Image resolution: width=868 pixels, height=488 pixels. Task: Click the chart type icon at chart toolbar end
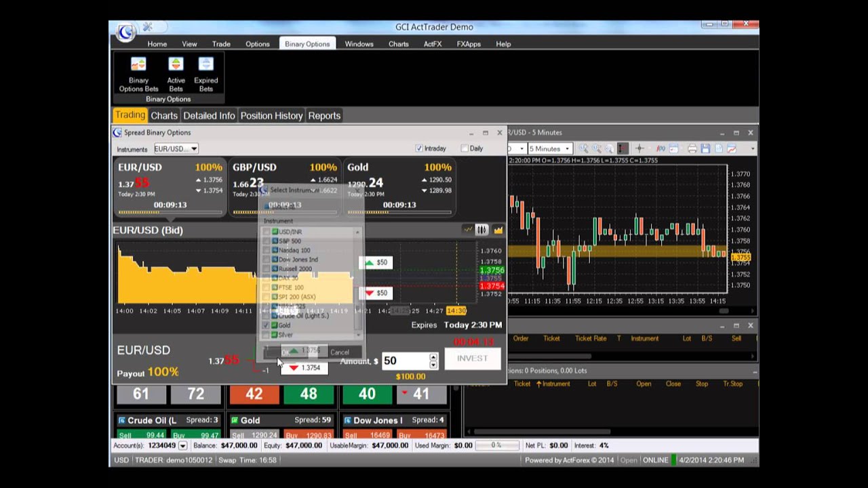click(x=732, y=148)
